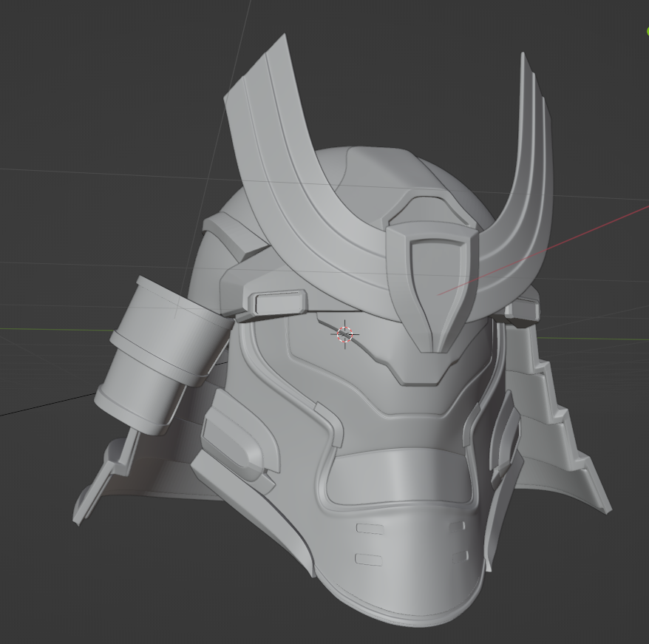Select the shield-shaped crest emblem on the helmet
This screenshot has height=644, width=649.
pyautogui.click(x=433, y=288)
